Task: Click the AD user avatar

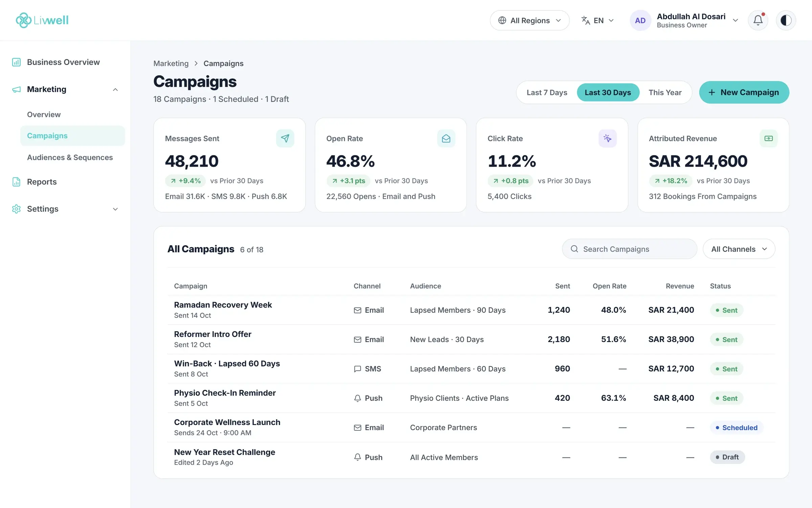Action: (x=640, y=20)
